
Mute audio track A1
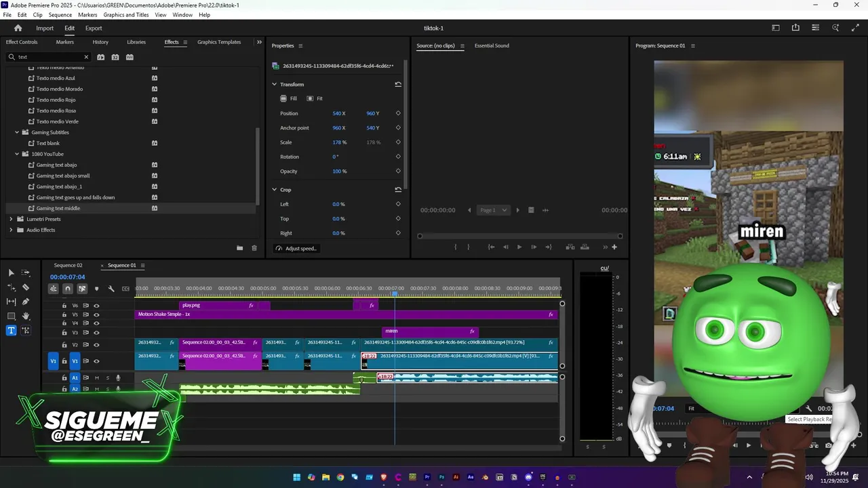click(97, 378)
